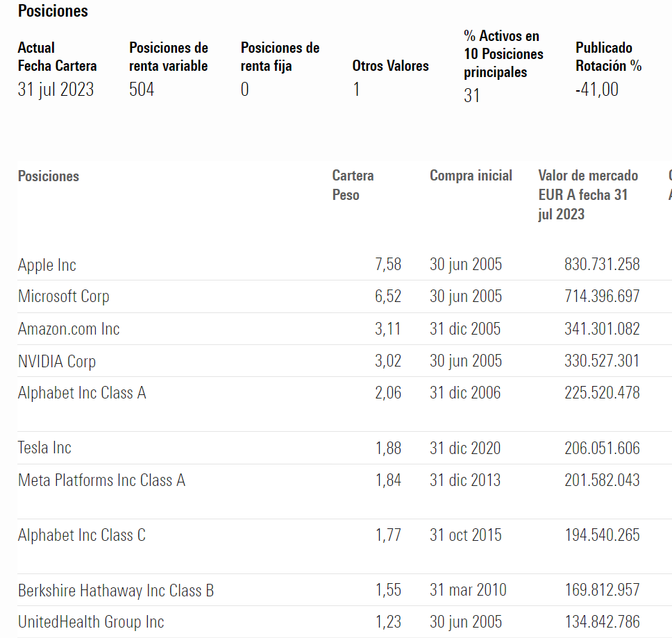Image resolution: width=672 pixels, height=638 pixels.
Task: Click Berkshire's purchase date 31 mar 2010
Action: pyautogui.click(x=468, y=590)
